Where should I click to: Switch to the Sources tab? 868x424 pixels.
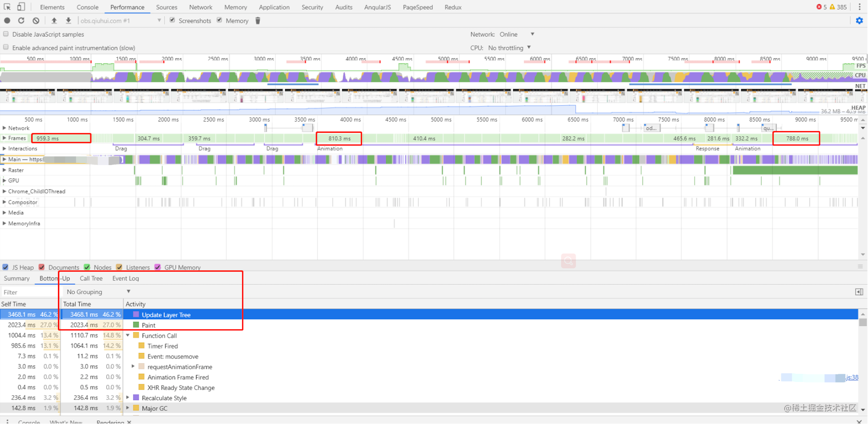[167, 7]
